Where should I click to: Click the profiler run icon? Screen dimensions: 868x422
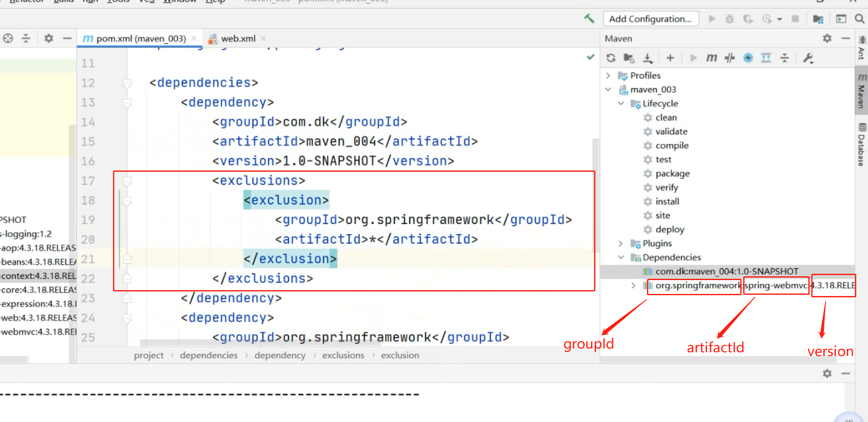(767, 19)
